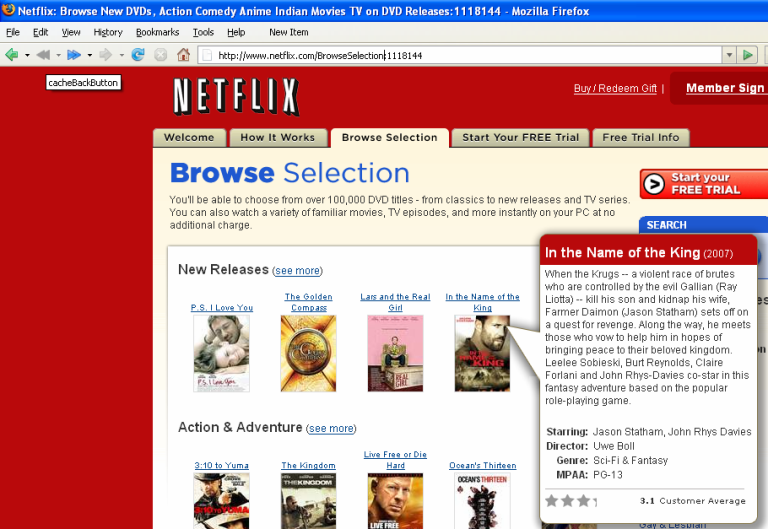Click the Live Free or Die Hard poster
The height and width of the screenshot is (529, 768).
pyautogui.click(x=395, y=501)
